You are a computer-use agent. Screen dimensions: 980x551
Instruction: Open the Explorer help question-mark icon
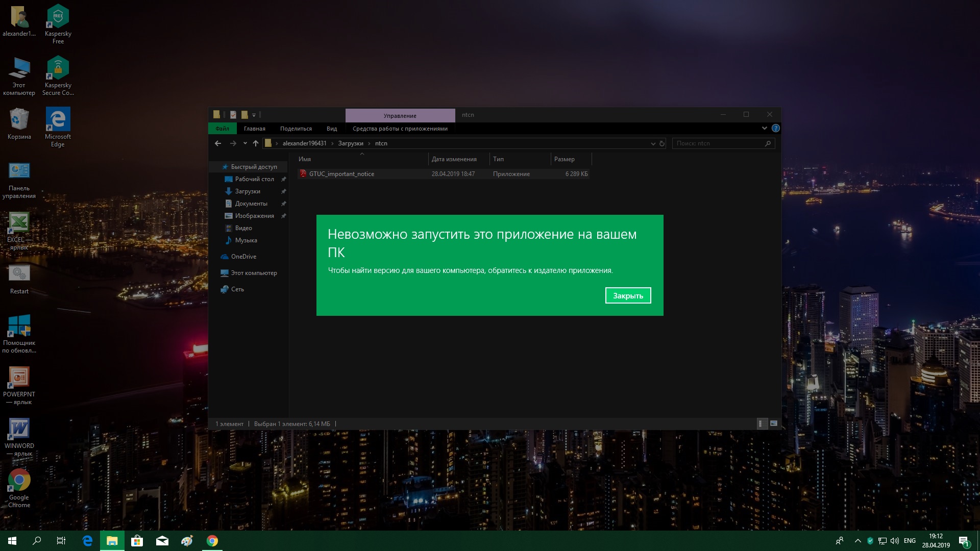(x=776, y=128)
